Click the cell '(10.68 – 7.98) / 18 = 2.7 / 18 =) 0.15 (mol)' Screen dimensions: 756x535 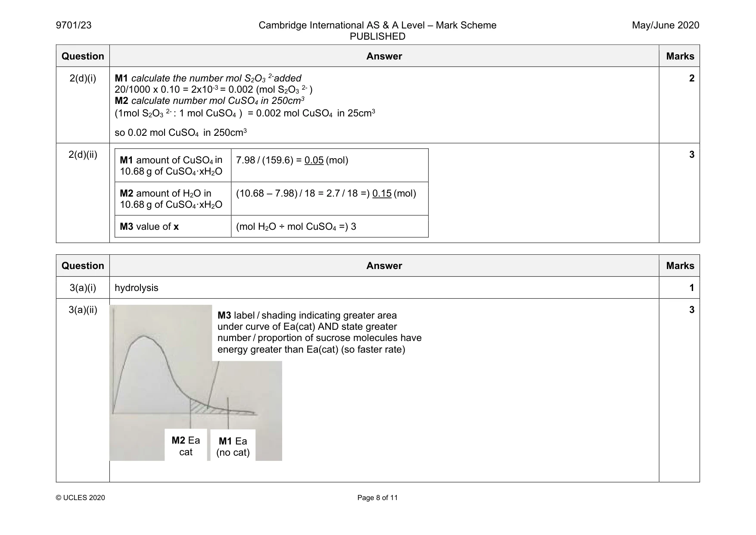tap(330, 199)
